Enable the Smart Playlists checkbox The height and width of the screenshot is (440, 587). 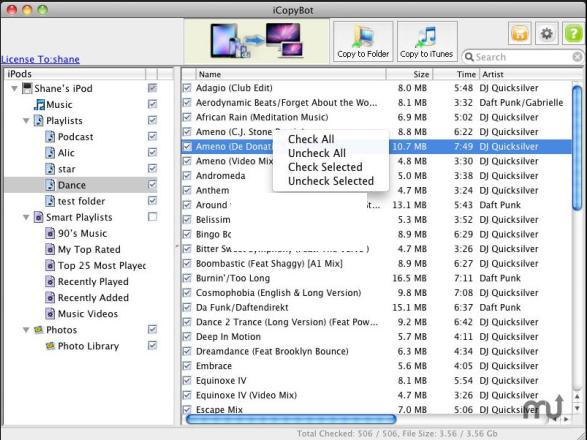(152, 217)
